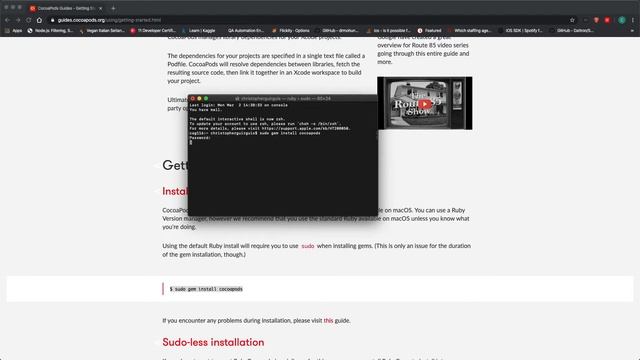The width and height of the screenshot is (640, 360).
Task: Open the Chrome three-dot menu
Action: [633, 20]
